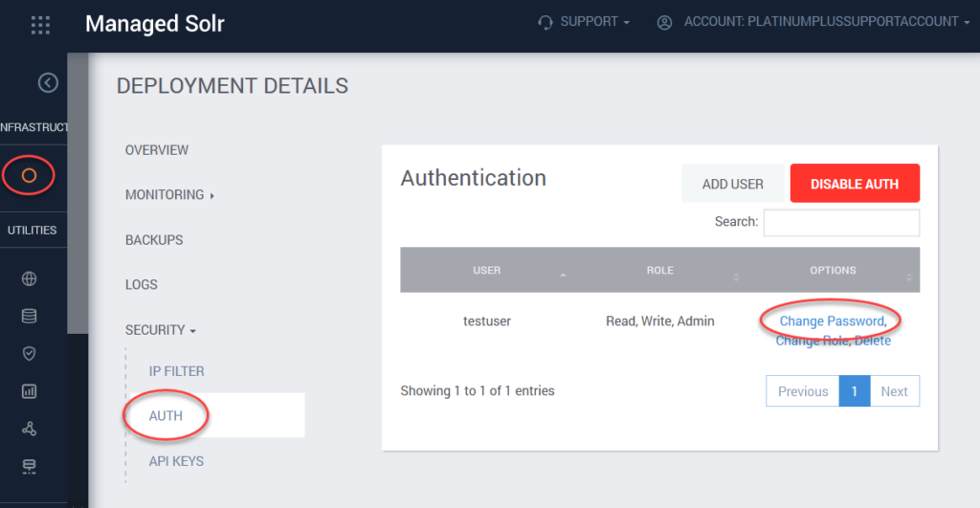Click Delete for testuser
This screenshot has width=980, height=508.
(x=873, y=341)
